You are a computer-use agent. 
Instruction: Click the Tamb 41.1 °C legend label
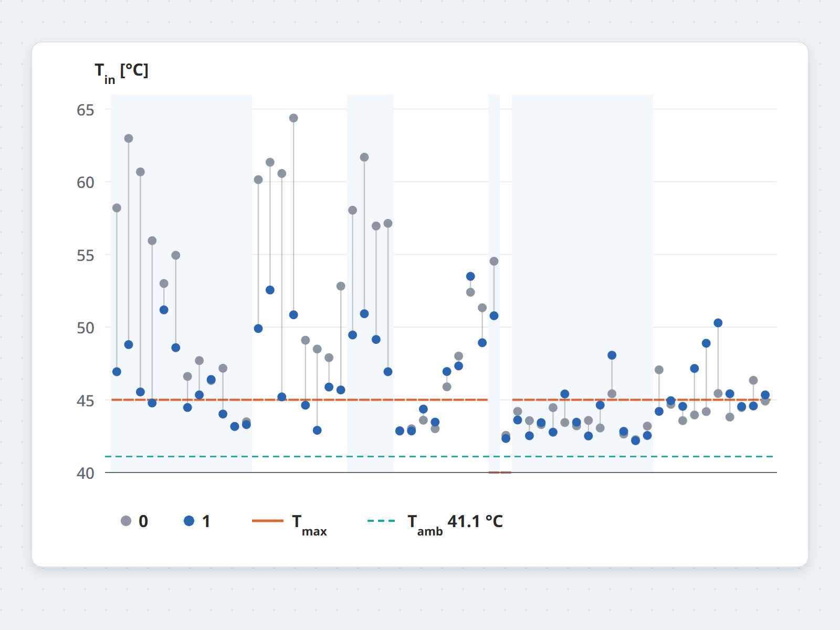coord(455,524)
